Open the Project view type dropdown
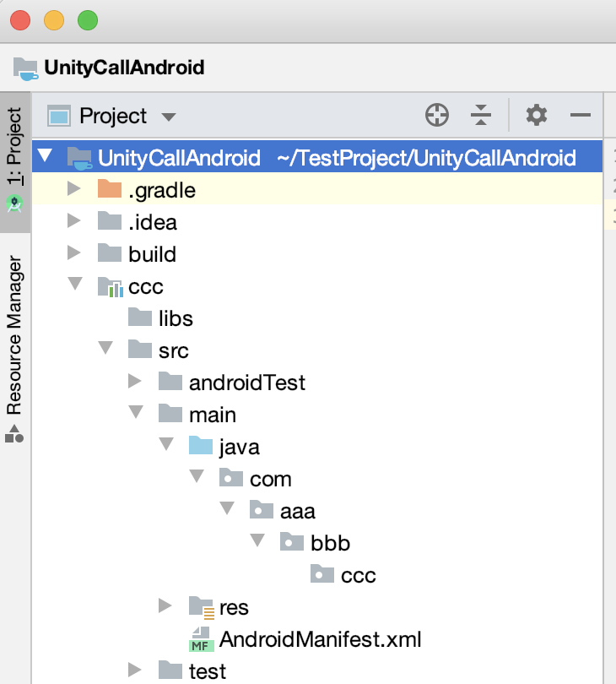The width and height of the screenshot is (616, 684). pos(168,117)
